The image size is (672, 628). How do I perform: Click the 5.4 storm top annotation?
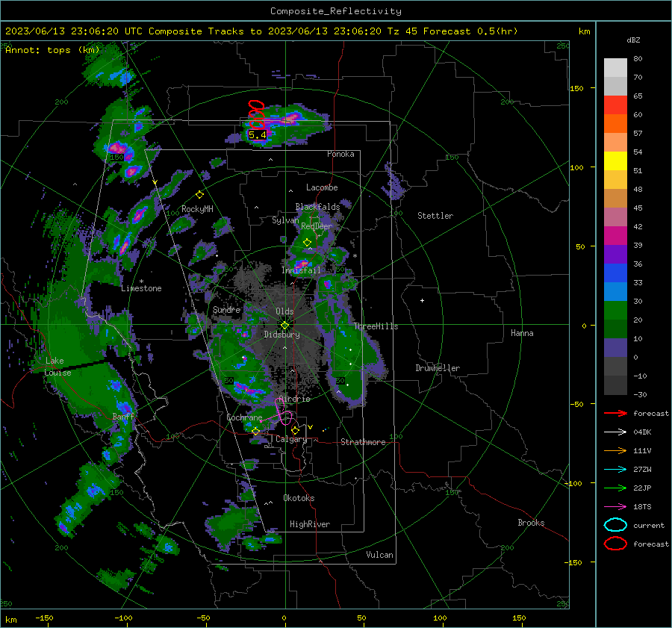258,135
